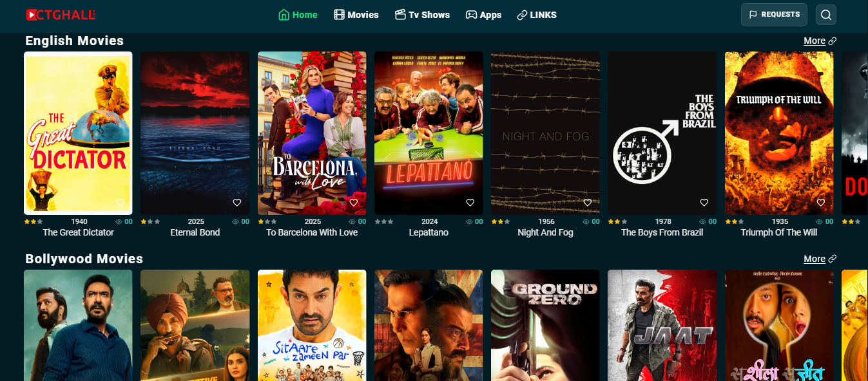Click star rating under Eternal Bond
868x381 pixels.
(150, 221)
